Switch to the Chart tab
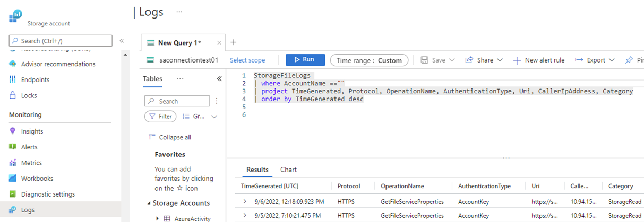Screen dimensions: 644x222 coord(288,170)
